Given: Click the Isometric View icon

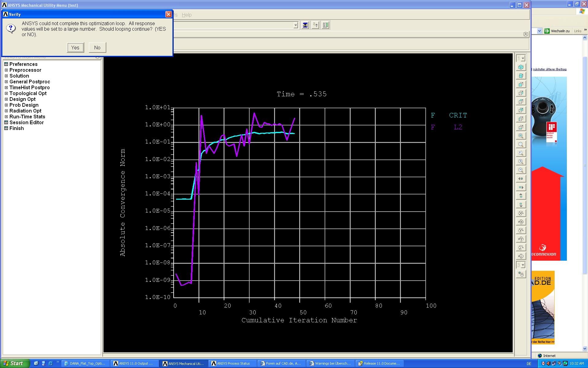Looking at the screenshot, I should [x=521, y=67].
